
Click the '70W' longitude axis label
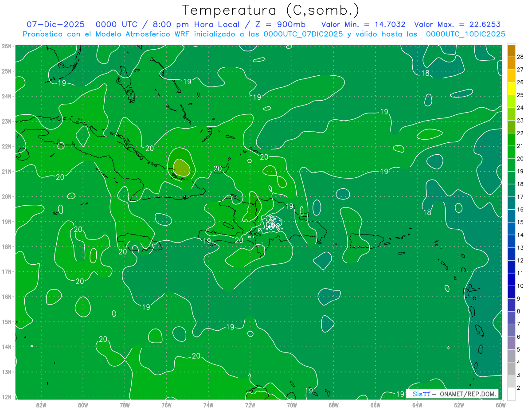click(292, 404)
